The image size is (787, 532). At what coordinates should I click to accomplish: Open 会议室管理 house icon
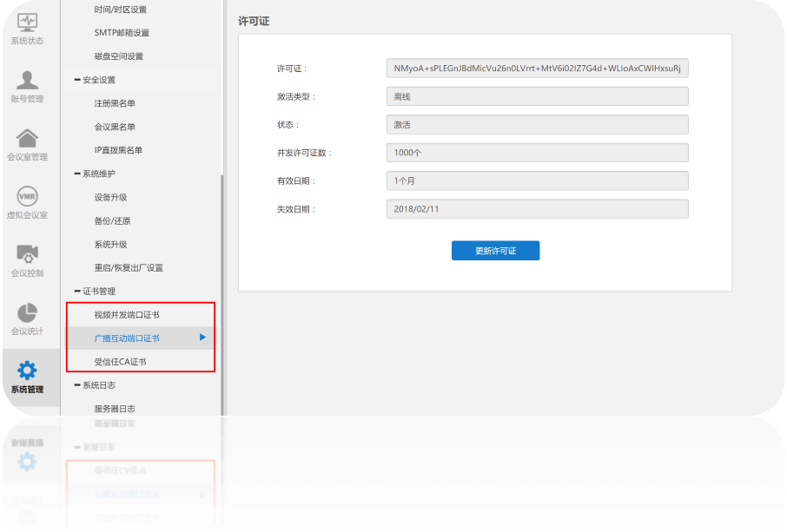(x=27, y=138)
